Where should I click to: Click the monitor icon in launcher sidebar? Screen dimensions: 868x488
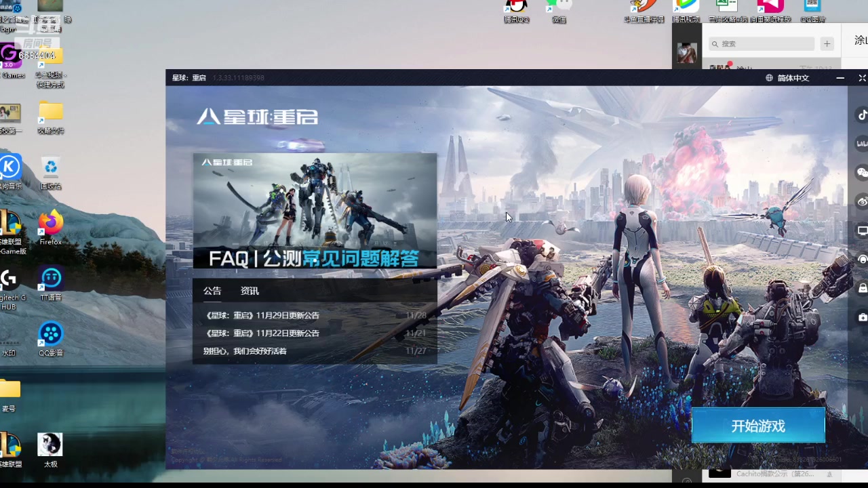[862, 231]
